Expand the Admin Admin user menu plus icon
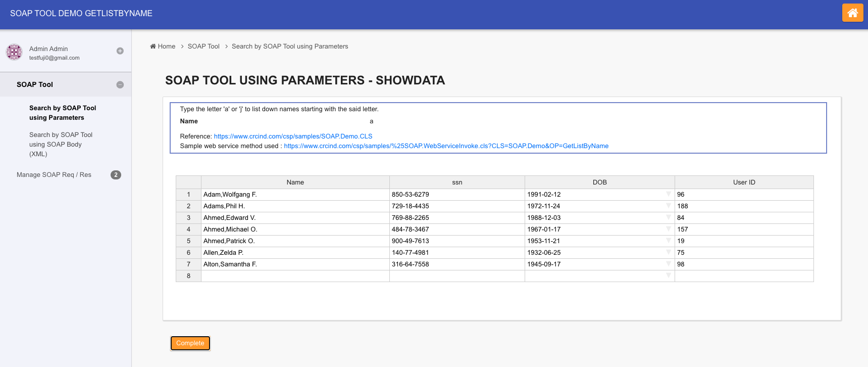 (120, 51)
